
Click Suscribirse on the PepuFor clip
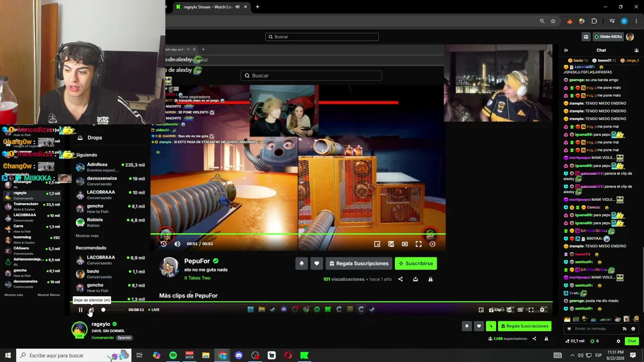tap(416, 263)
